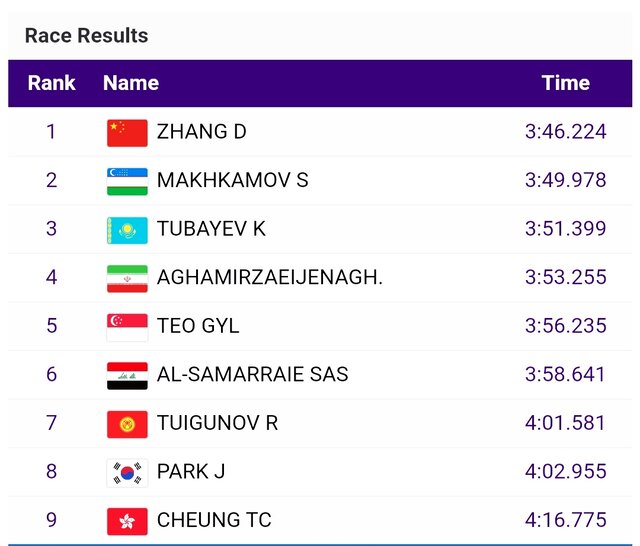Select TUBAYEV K's name
This screenshot has height=546, width=640.
pyautogui.click(x=211, y=229)
